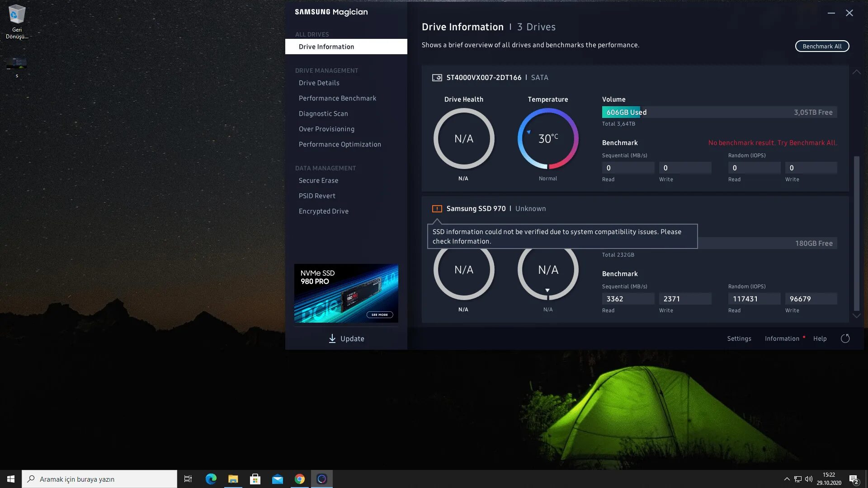868x488 pixels.
Task: Click the Update download icon
Action: [332, 338]
